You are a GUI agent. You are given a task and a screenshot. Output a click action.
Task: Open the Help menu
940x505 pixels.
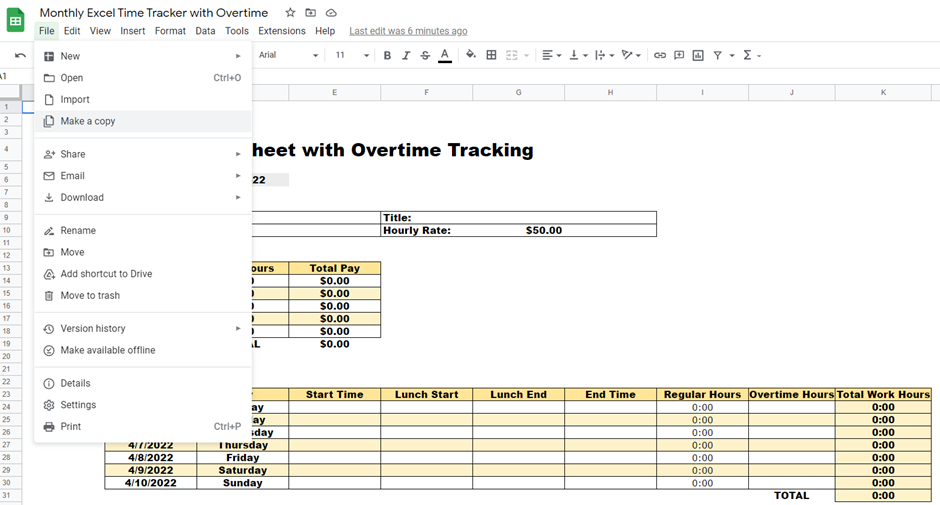[x=325, y=31]
